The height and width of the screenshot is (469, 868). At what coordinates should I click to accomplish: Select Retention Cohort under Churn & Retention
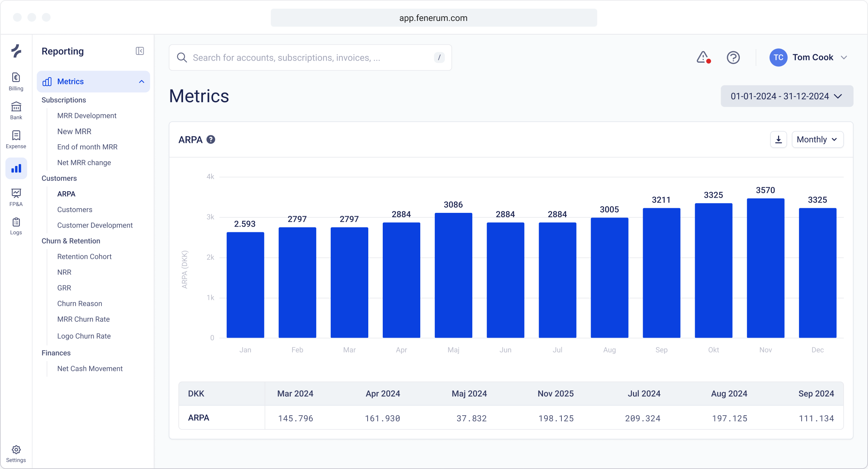click(84, 257)
